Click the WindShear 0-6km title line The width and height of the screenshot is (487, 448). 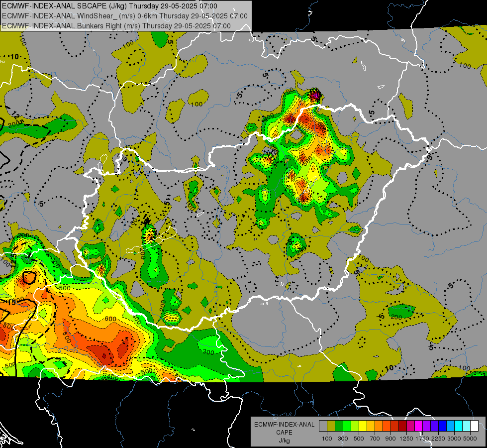(124, 16)
